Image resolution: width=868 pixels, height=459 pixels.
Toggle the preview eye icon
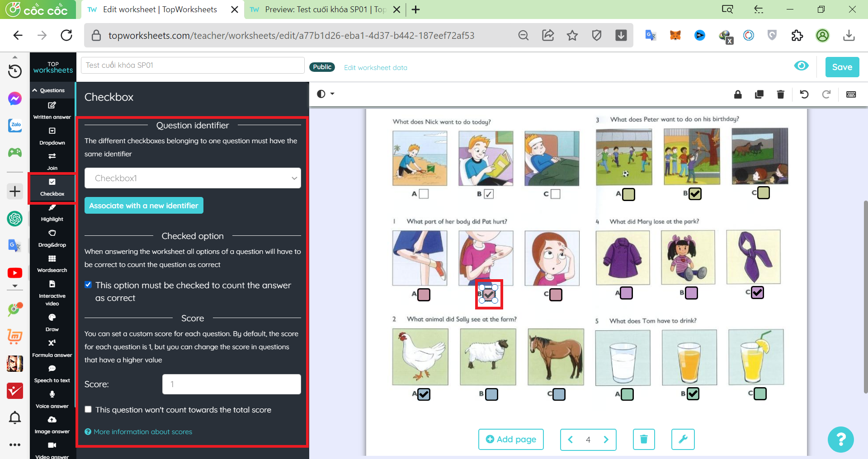801,66
